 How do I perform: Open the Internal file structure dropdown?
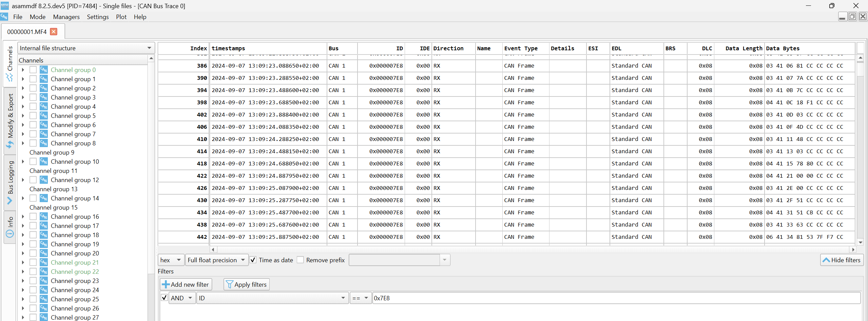pyautogui.click(x=86, y=48)
